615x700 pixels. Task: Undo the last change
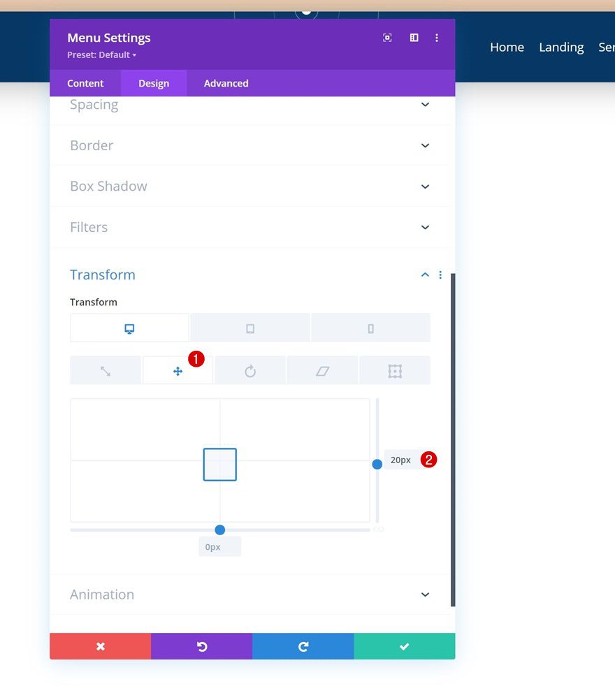click(202, 646)
